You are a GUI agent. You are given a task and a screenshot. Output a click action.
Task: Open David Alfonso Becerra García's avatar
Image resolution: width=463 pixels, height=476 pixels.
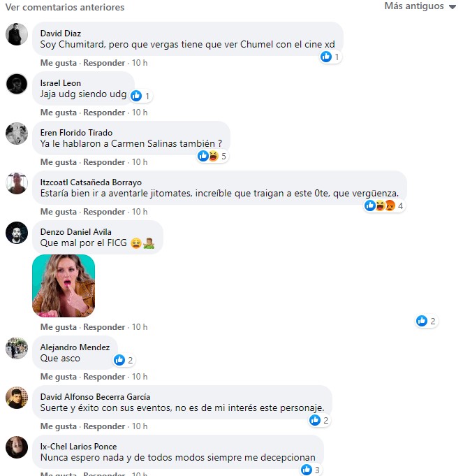click(x=17, y=398)
